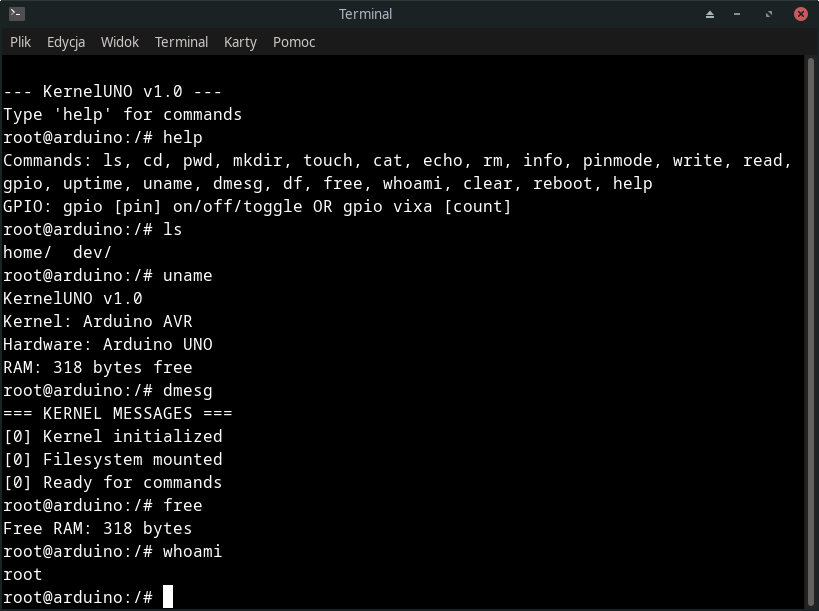Image resolution: width=819 pixels, height=611 pixels.
Task: Open the Terminal menu in the menu bar
Action: point(181,42)
